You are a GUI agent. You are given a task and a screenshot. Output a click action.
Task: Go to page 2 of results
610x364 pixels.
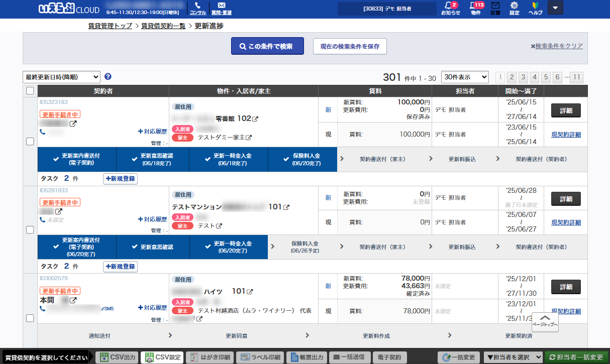512,77
